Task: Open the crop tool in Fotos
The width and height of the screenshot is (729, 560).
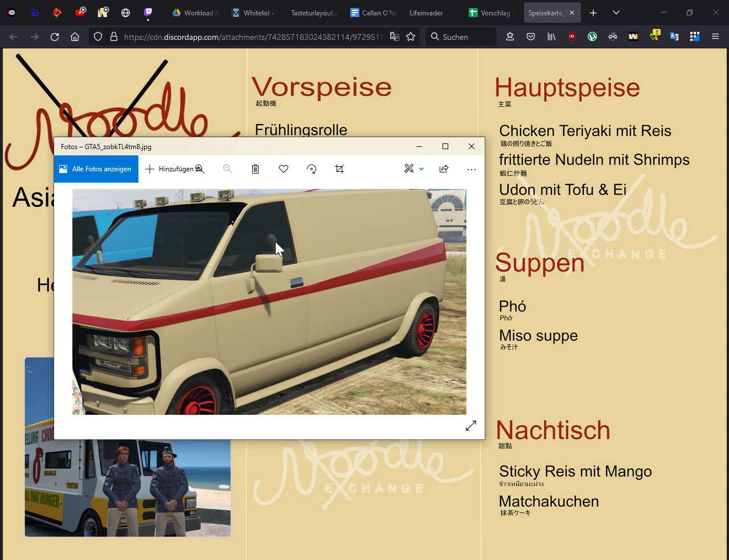Action: (x=339, y=169)
